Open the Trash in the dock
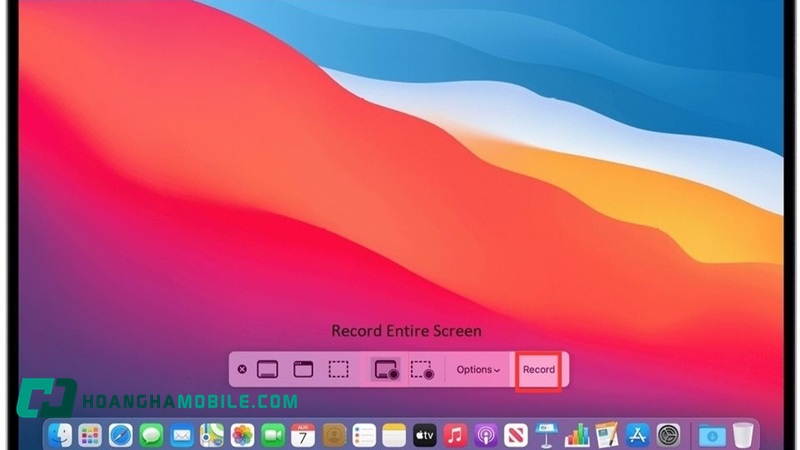 742,435
